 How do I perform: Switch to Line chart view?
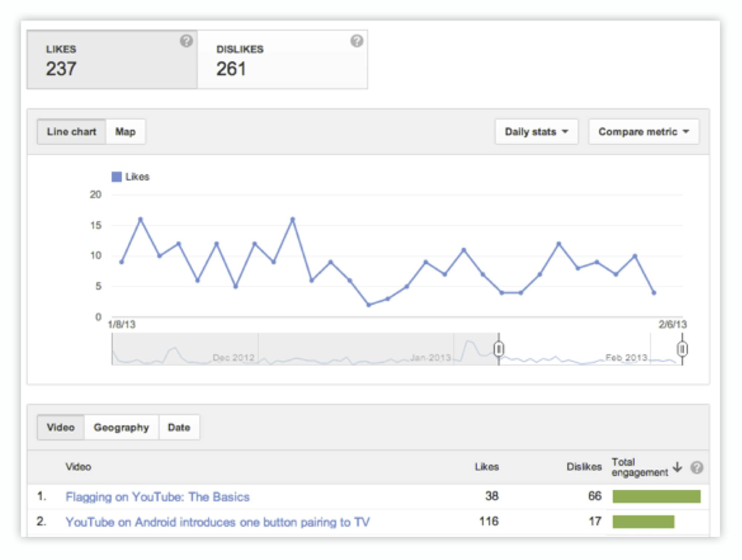(x=72, y=132)
